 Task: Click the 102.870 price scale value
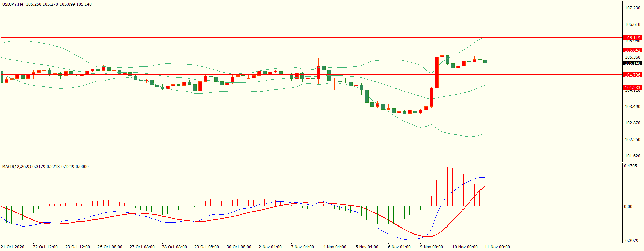[632, 123]
